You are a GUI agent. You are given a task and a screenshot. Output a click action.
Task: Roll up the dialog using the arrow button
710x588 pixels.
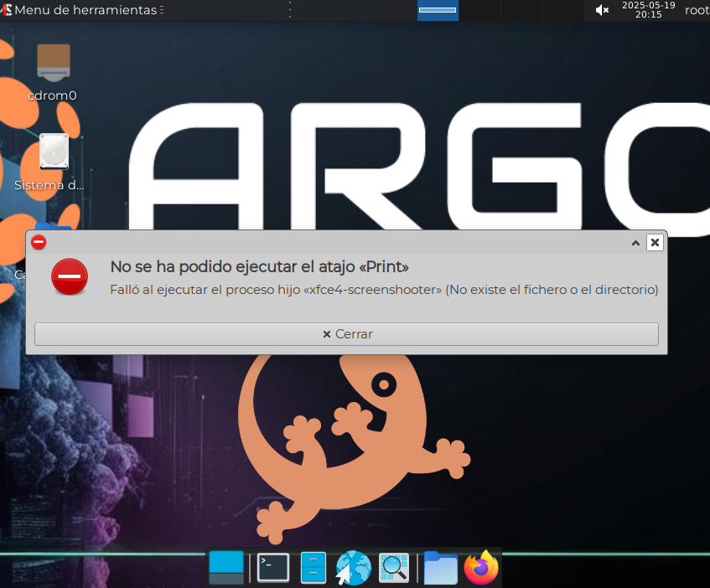coord(635,243)
